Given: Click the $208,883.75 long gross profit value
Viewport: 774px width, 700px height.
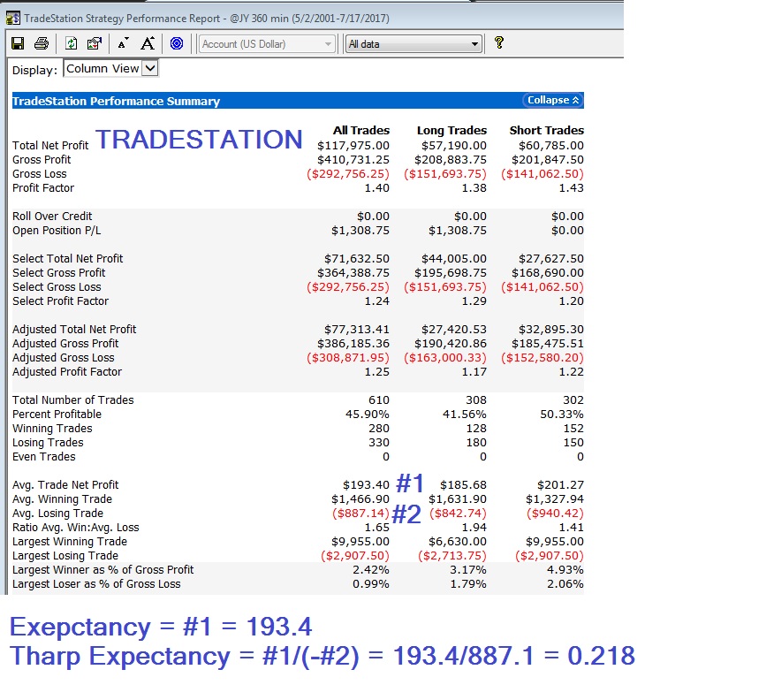Looking at the screenshot, I should point(451,160).
